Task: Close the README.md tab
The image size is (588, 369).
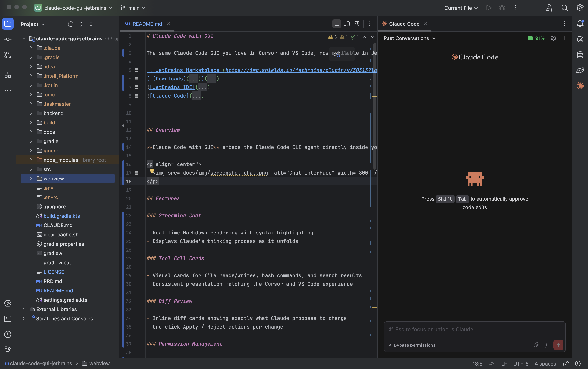Action: (x=168, y=24)
